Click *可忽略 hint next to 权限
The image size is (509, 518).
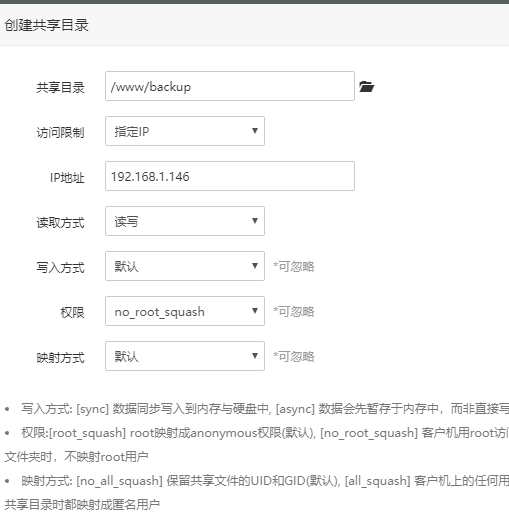[x=294, y=312]
